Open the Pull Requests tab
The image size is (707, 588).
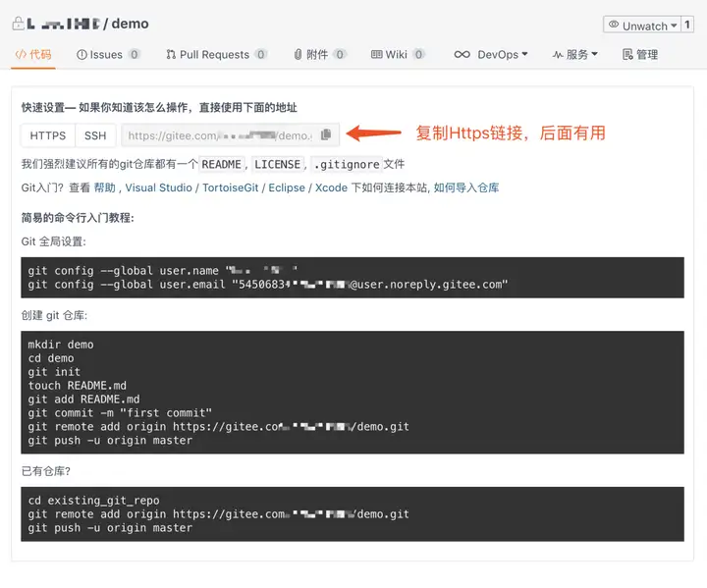(216, 55)
